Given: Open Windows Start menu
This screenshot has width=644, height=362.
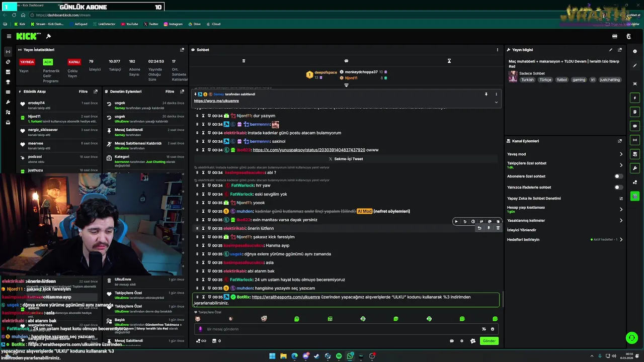Looking at the screenshot, I should (x=272, y=356).
